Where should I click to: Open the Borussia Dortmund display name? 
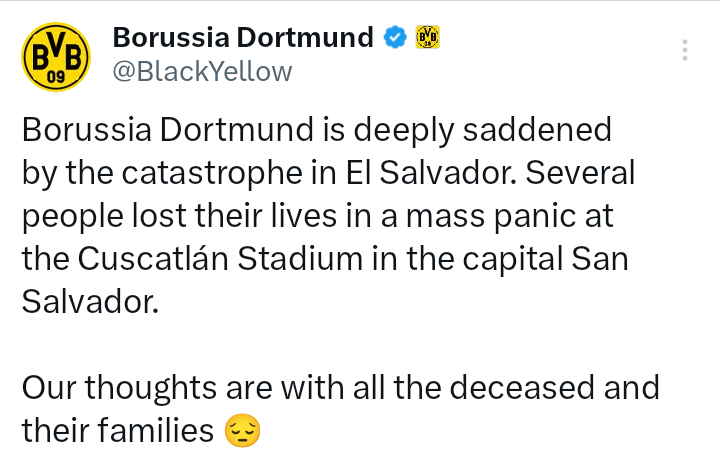coord(243,38)
